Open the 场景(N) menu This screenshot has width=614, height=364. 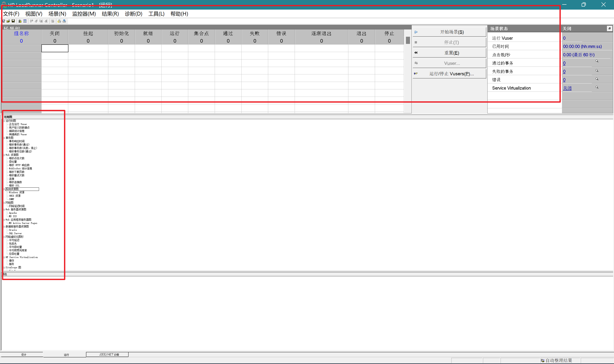(x=57, y=14)
